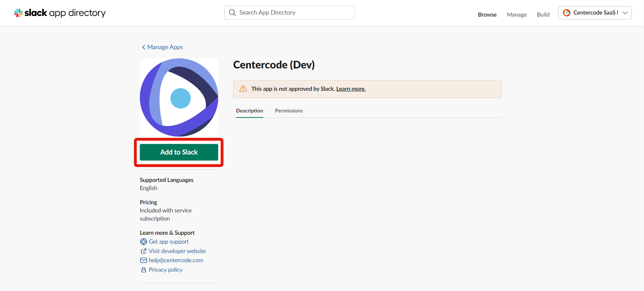Screen dimensions: 644x291
Task: Click the Centercode (Dev) heading
Action: pyautogui.click(x=274, y=65)
